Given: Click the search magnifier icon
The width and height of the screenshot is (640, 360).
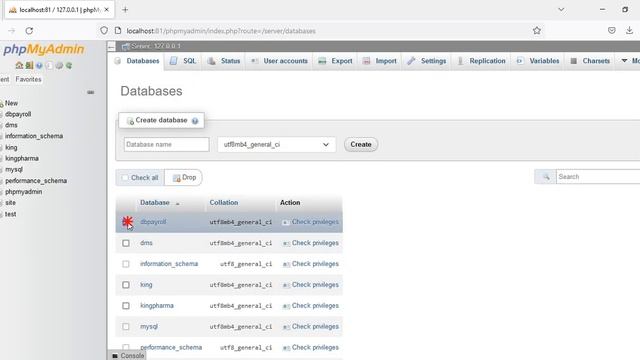Looking at the screenshot, I should [x=546, y=177].
